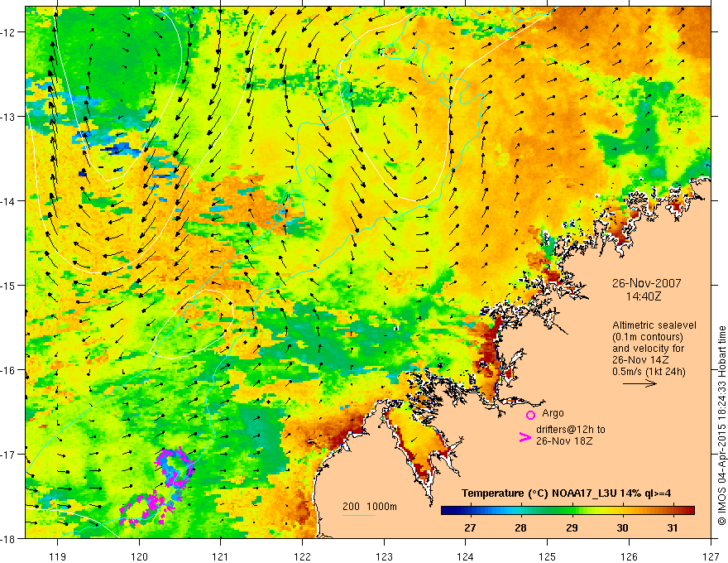Click the longitude label '126'
The width and height of the screenshot is (728, 563).
(x=629, y=556)
